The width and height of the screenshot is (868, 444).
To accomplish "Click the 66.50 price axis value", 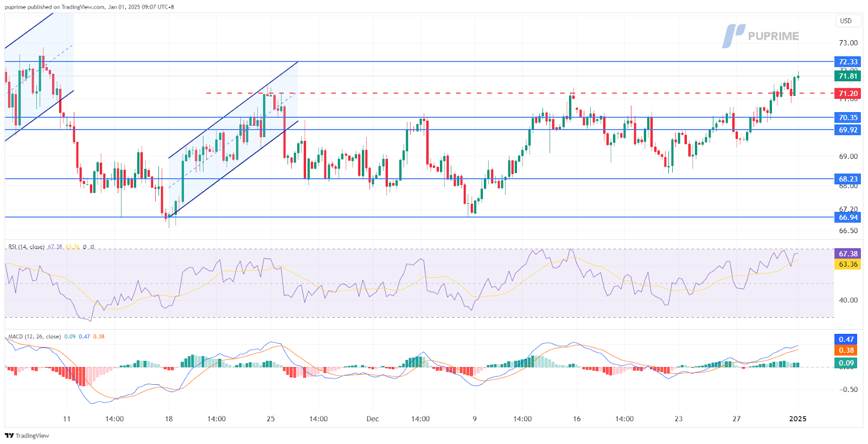I will (x=848, y=230).
